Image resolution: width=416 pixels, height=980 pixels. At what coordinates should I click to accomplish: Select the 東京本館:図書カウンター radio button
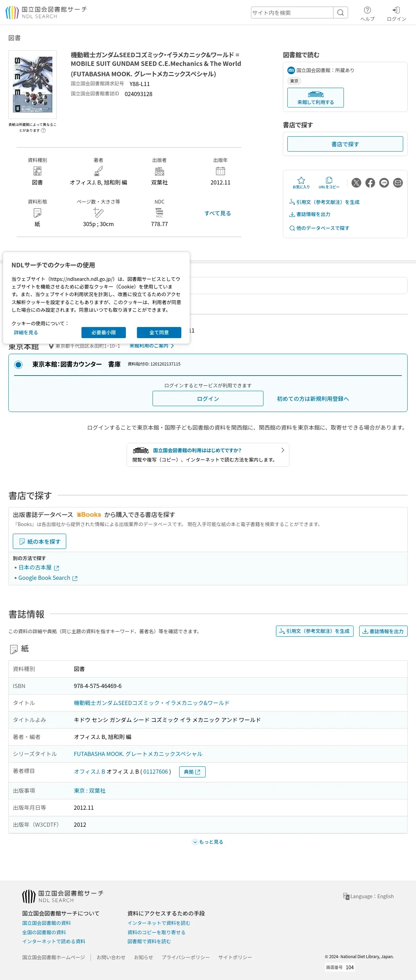[18, 365]
